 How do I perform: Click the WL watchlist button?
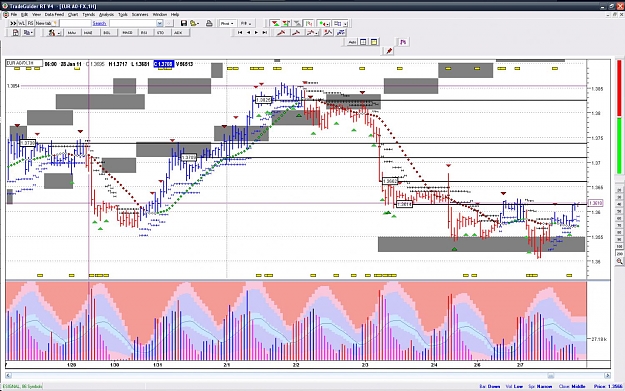22,23
